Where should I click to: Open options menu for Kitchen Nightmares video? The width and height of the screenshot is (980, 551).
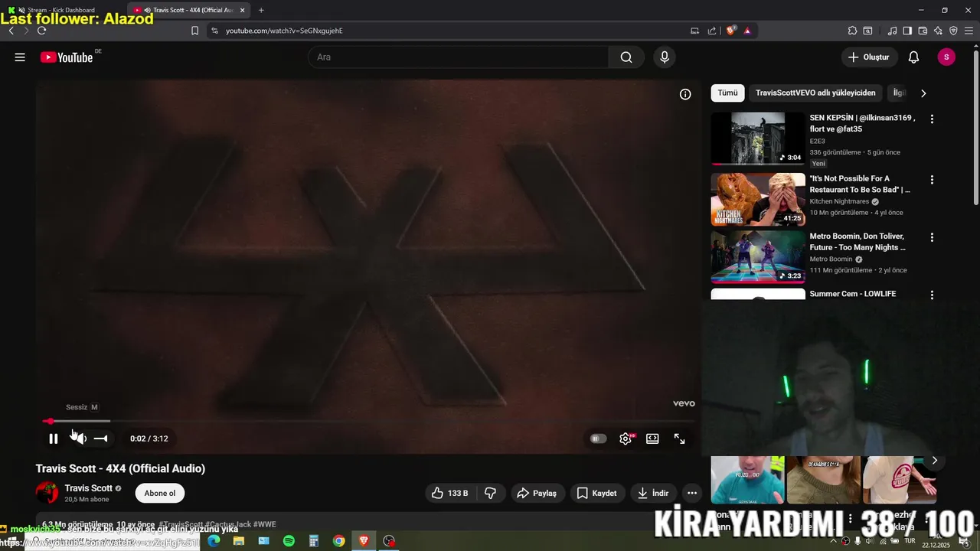tap(932, 180)
